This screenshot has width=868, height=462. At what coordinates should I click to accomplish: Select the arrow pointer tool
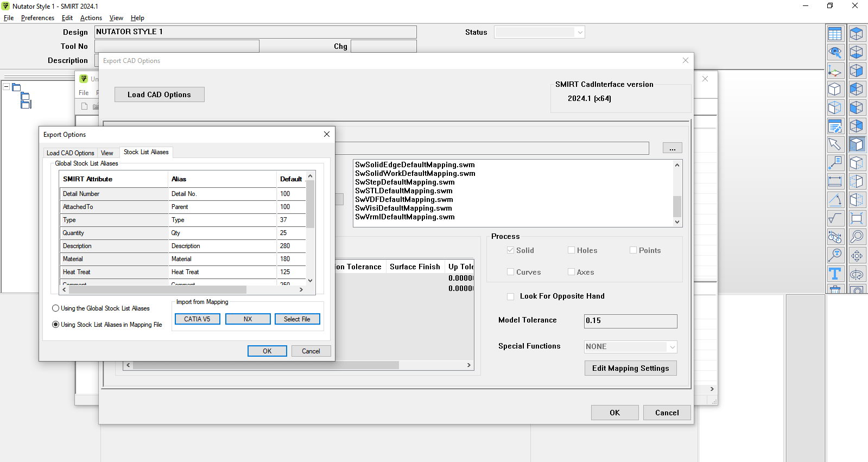click(x=835, y=144)
